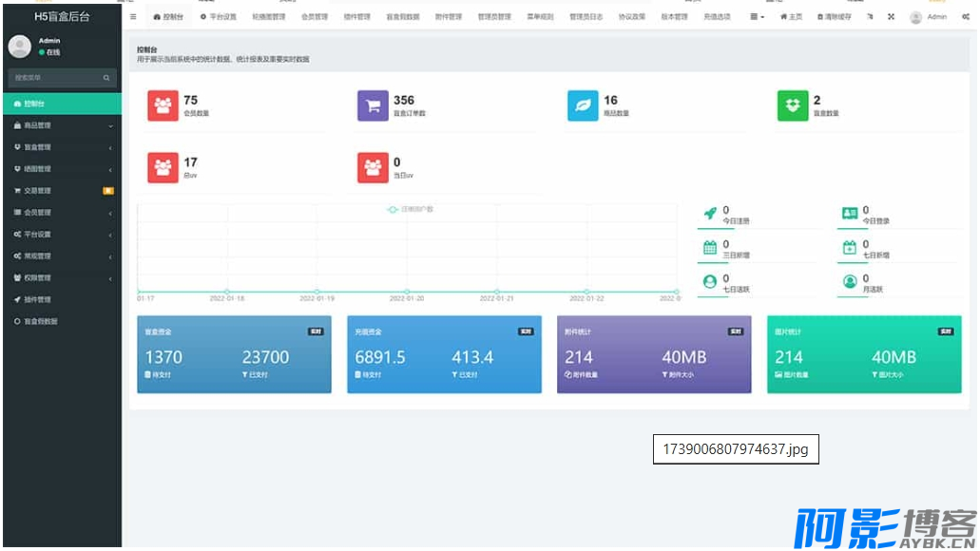
Task: Click the red users icon for 会员数量
Action: click(x=163, y=106)
